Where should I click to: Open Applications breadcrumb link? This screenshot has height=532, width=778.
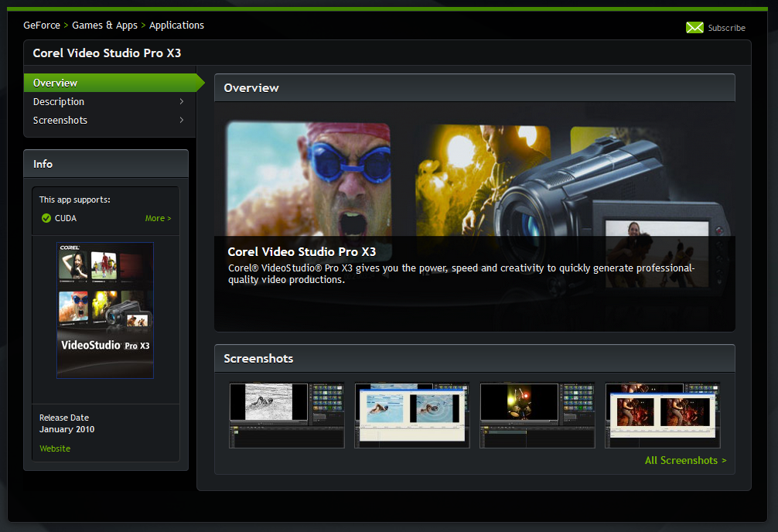176,26
